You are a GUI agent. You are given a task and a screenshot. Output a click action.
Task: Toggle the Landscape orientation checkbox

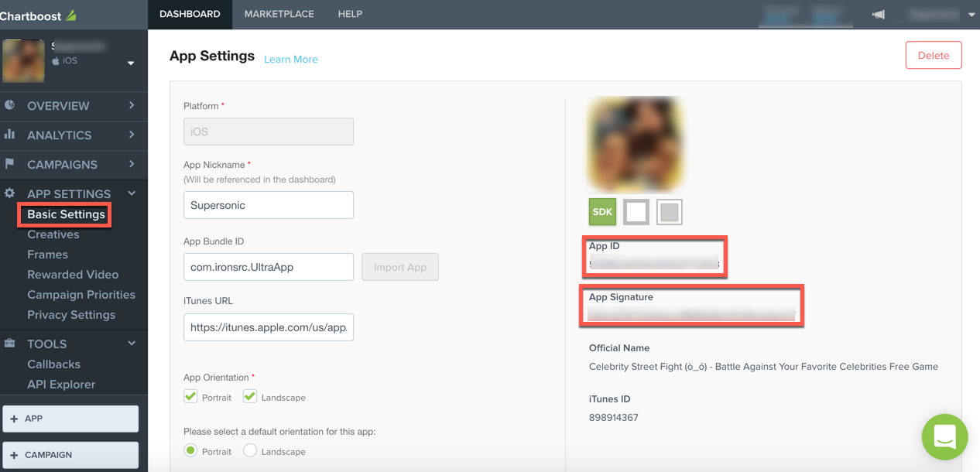coord(250,396)
